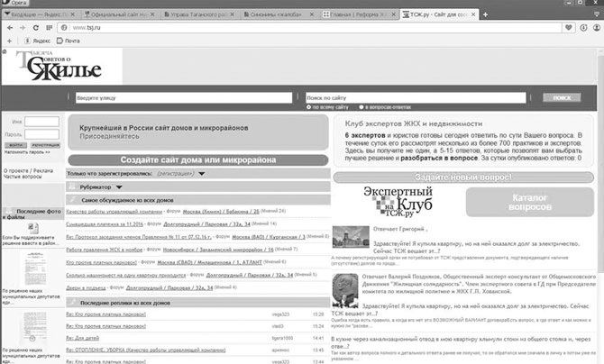Switch to Синонимы «жалоба» tab
Viewport: 604px width, 364px height.
(x=279, y=14)
